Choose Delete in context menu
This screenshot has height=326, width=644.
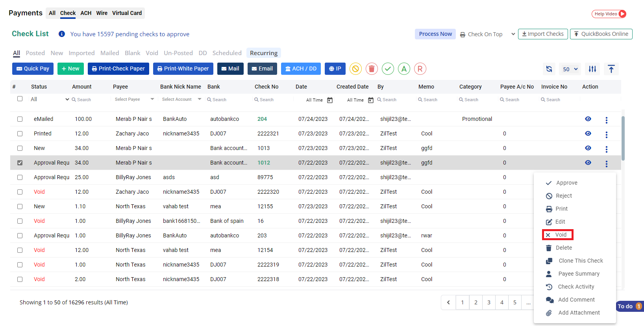pyautogui.click(x=559, y=248)
